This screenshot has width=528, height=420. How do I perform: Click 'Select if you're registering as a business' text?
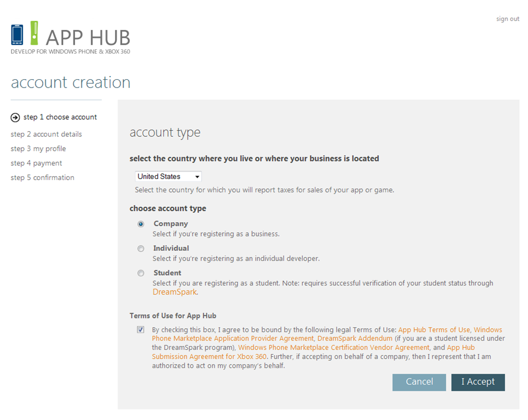click(x=216, y=234)
